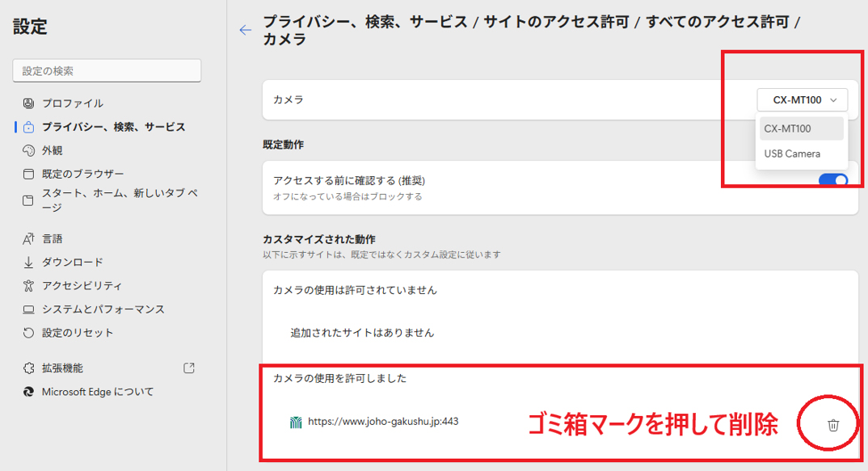
Task: Click the first breadcrumb プライバシー、検索、サービス
Action: [364, 22]
